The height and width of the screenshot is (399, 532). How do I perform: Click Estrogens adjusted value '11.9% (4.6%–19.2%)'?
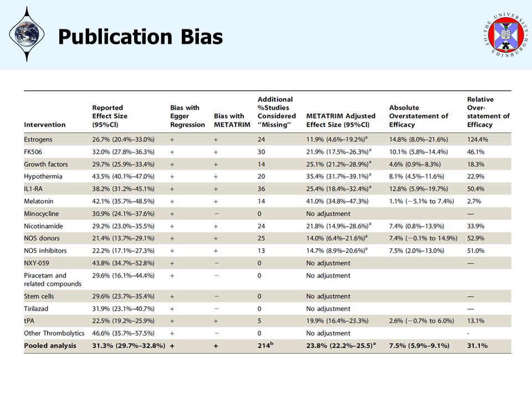[337, 140]
